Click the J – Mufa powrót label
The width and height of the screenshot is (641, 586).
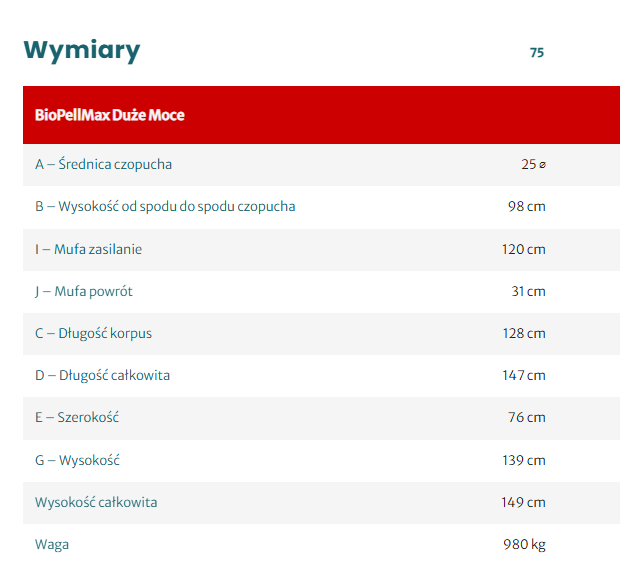[x=84, y=292]
